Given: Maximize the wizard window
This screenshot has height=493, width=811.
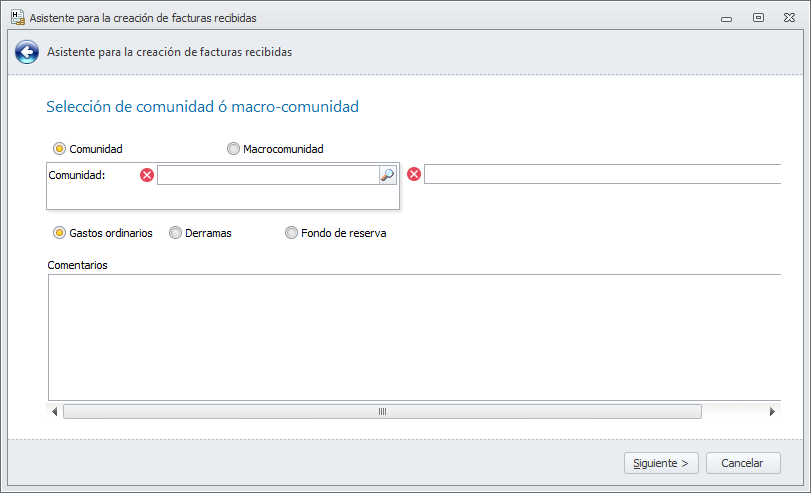Looking at the screenshot, I should click(759, 17).
